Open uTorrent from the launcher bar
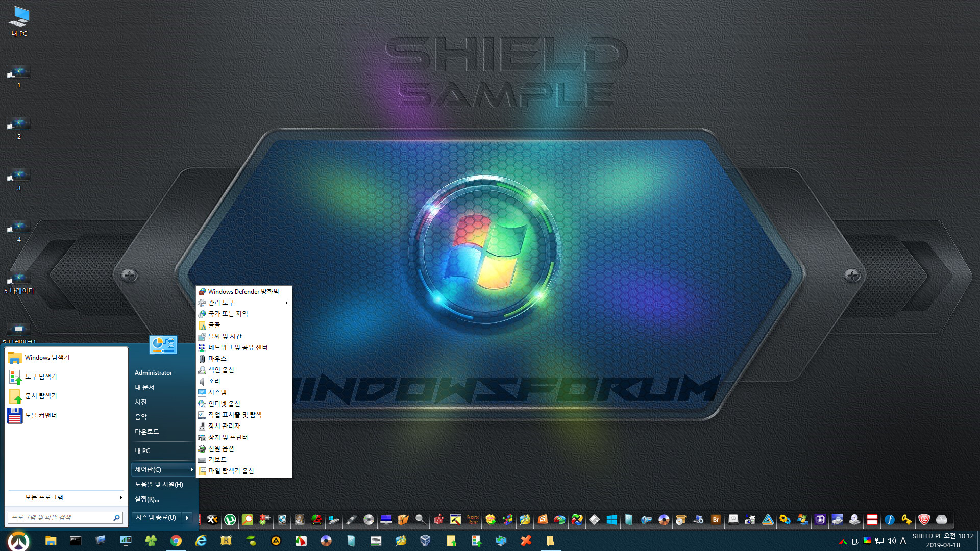The image size is (980, 551). (230, 519)
